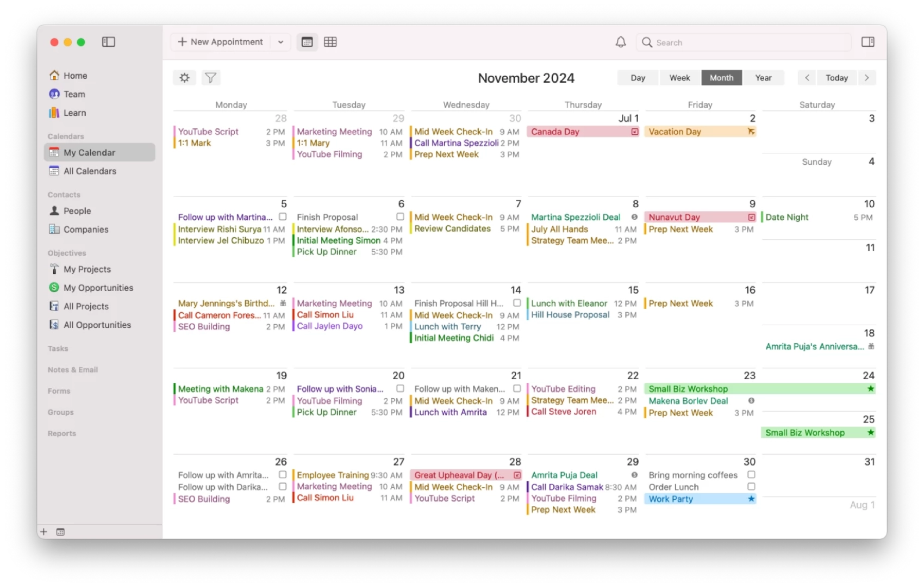Open the filter funnel
924x583 pixels.
(x=210, y=78)
